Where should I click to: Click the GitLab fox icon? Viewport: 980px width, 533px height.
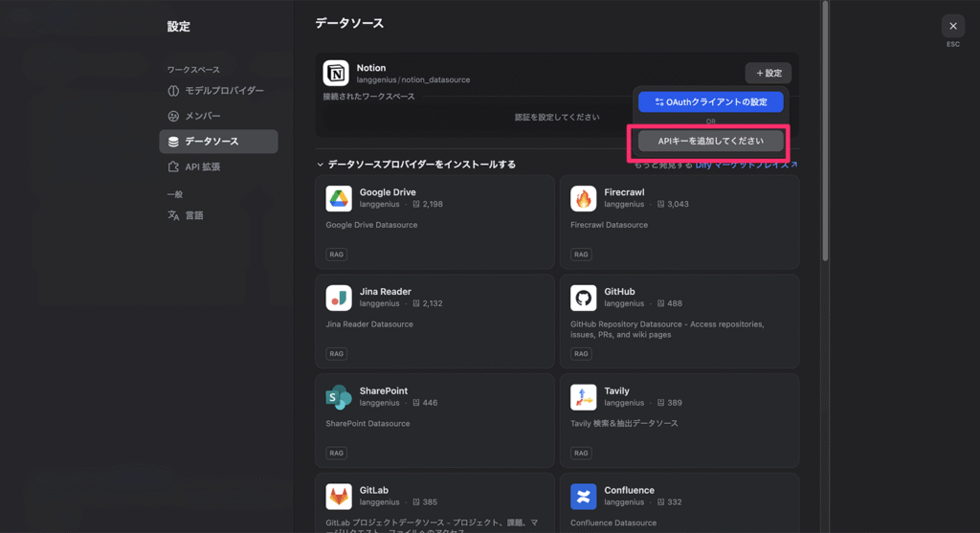click(339, 496)
